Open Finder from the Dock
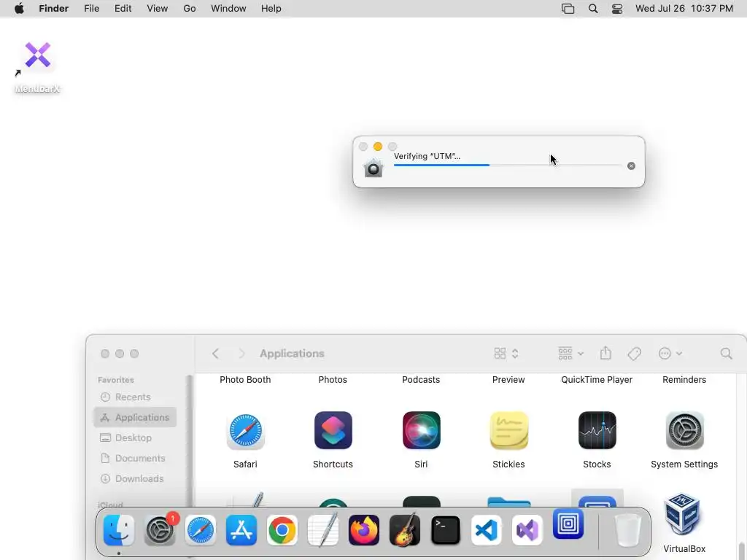Viewport: 747px width, 560px height. tap(119, 530)
